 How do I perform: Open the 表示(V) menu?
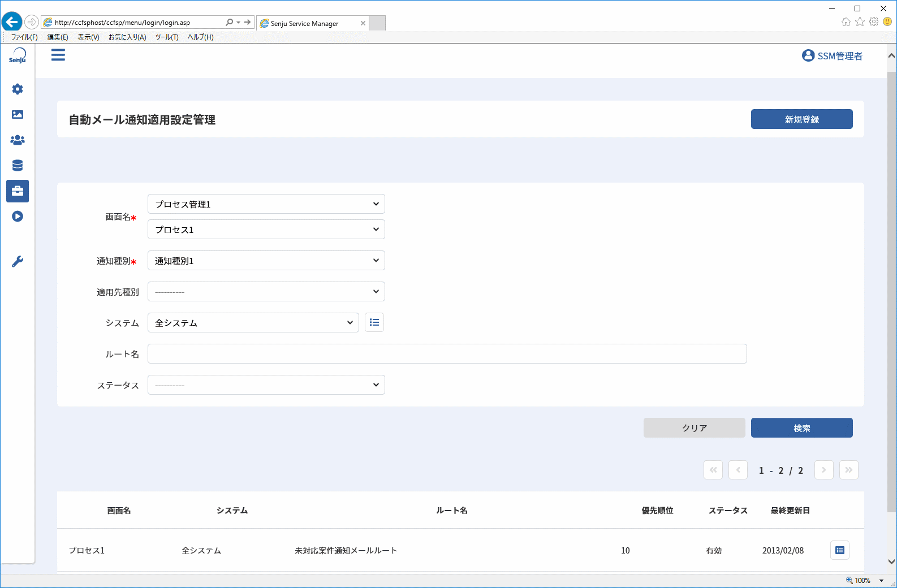click(88, 37)
